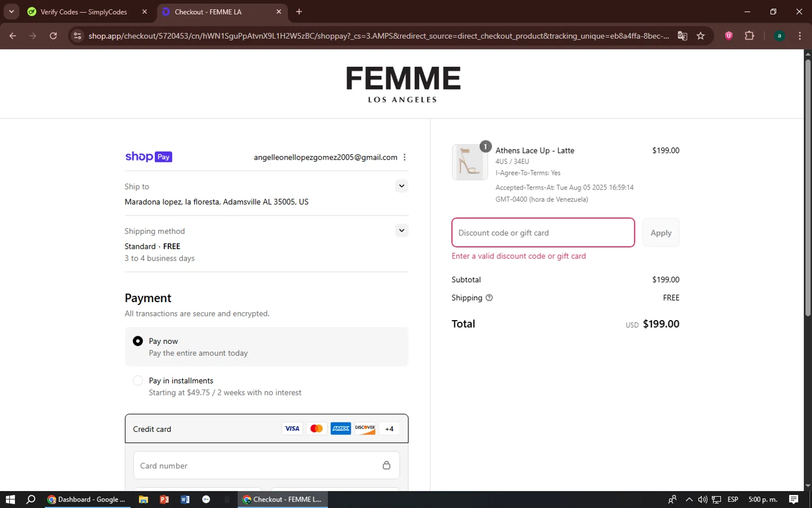The image size is (812, 508).
Task: Click the shop.app URL address bar
Action: tap(378, 36)
